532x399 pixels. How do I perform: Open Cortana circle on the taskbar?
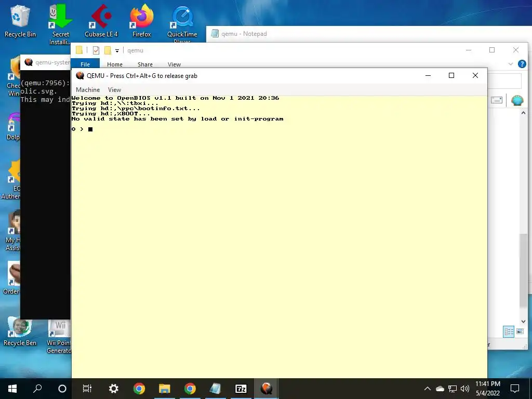pos(62,389)
